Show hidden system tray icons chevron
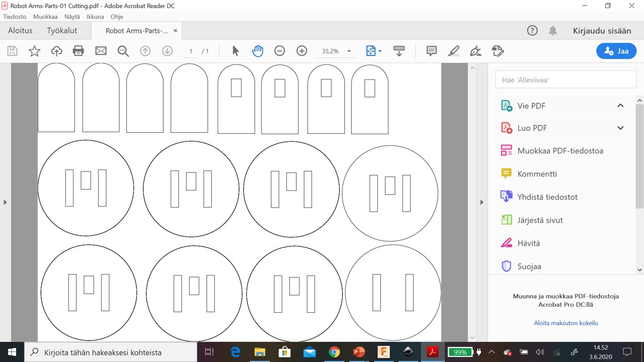This screenshot has width=644, height=362. click(x=492, y=352)
